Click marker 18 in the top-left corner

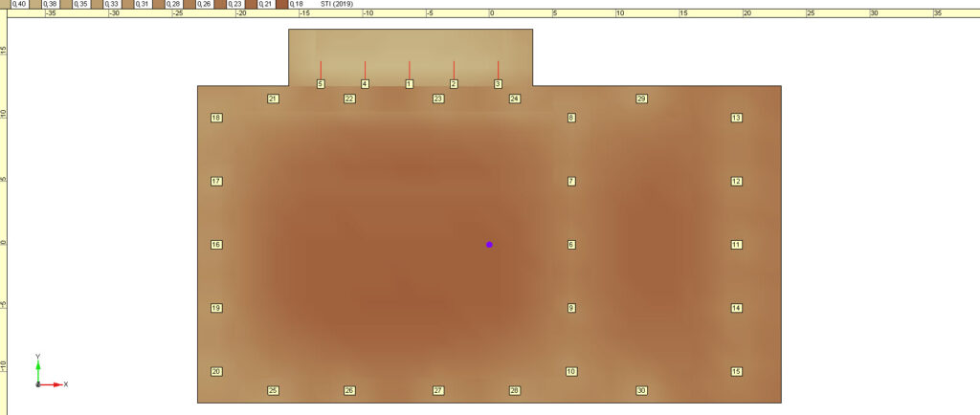tap(216, 118)
